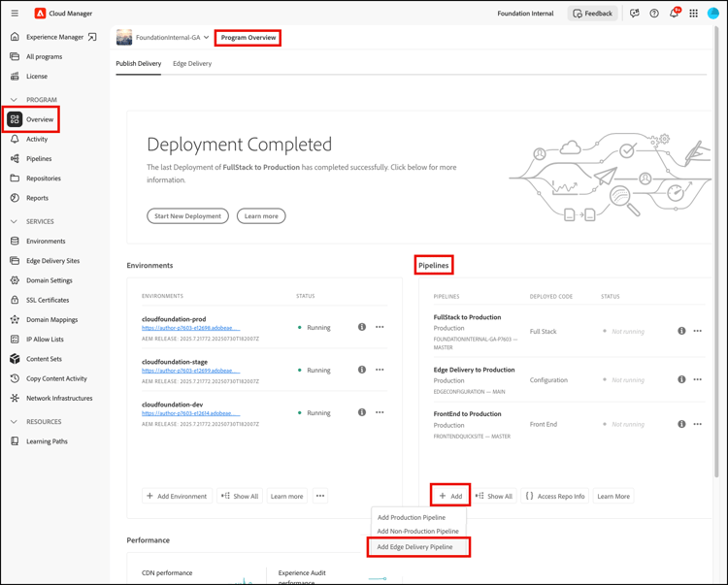This screenshot has width=728, height=585.
Task: Show info for FullStack to Production pipeline
Action: coord(681,331)
